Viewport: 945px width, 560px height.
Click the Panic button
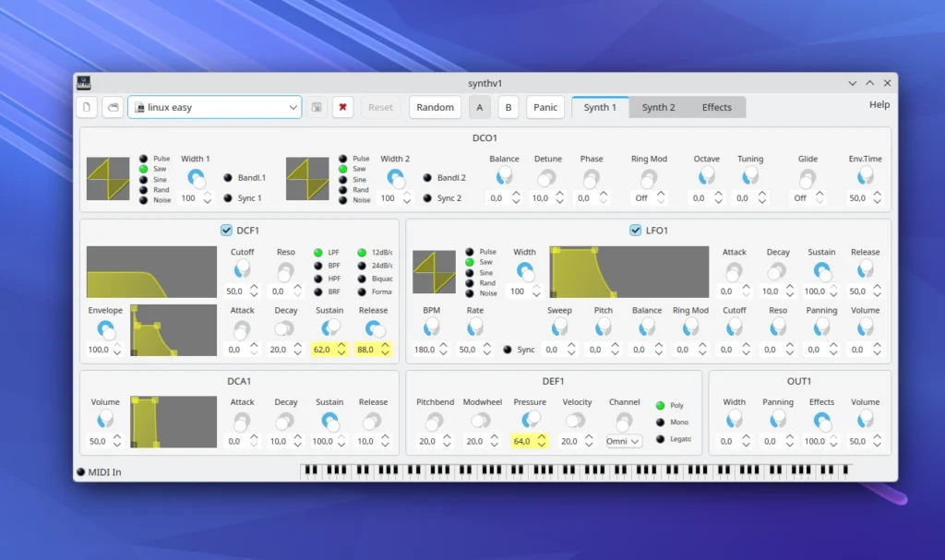pos(545,107)
